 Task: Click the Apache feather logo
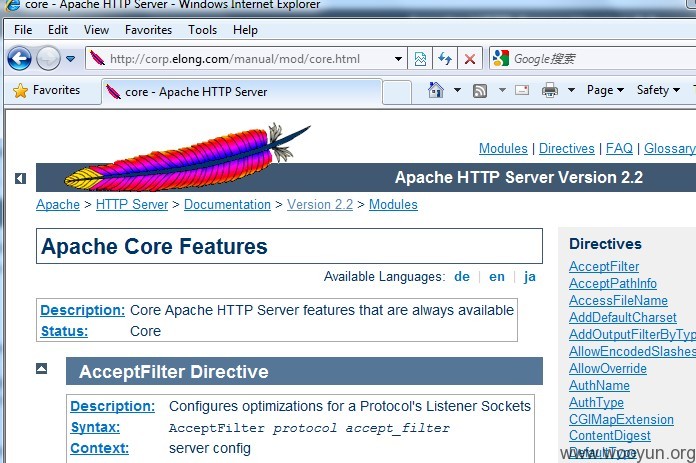point(186,158)
